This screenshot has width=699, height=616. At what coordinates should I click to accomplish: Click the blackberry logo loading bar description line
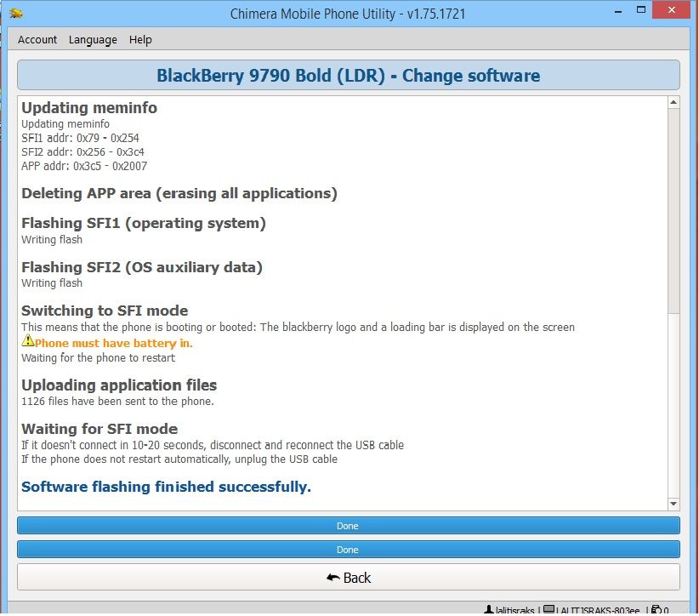[x=298, y=327]
